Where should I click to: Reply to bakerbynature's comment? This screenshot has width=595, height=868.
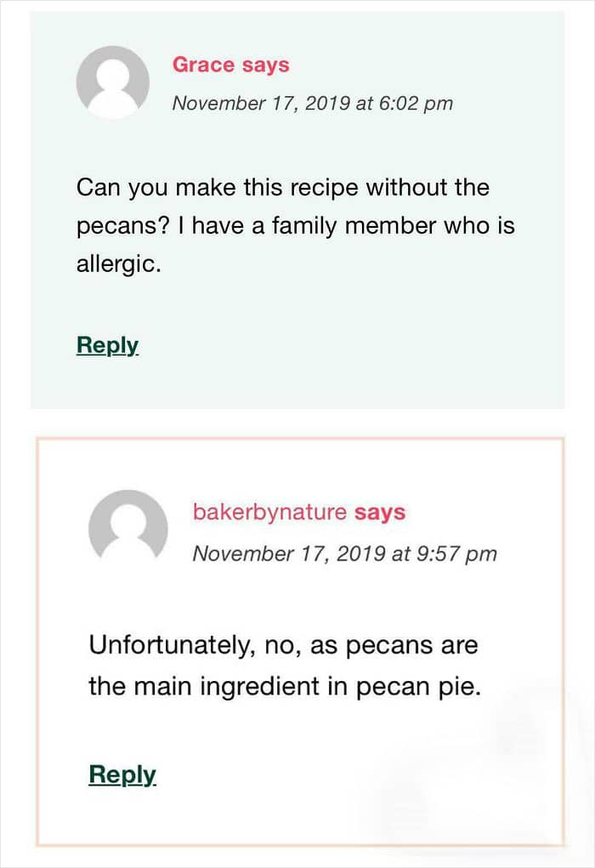122,774
